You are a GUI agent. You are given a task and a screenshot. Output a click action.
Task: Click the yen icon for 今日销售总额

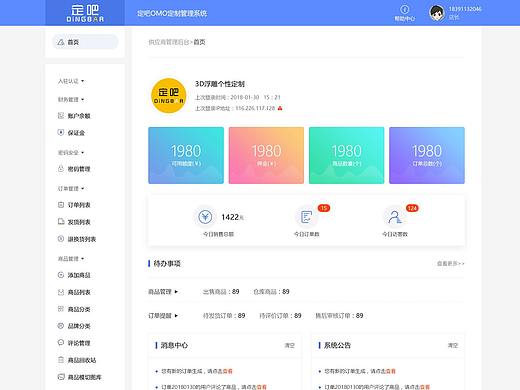pyautogui.click(x=205, y=217)
